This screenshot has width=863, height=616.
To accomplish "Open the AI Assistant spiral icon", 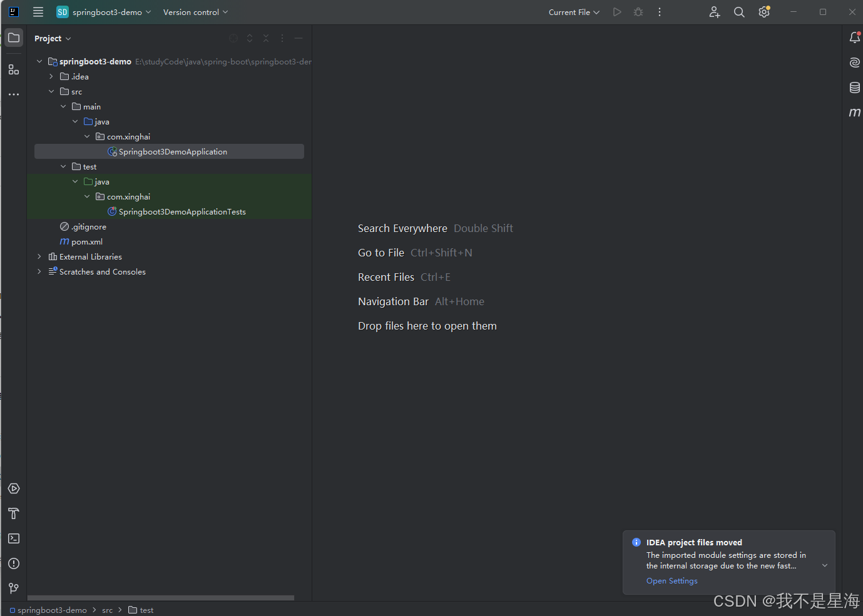I will click(854, 63).
